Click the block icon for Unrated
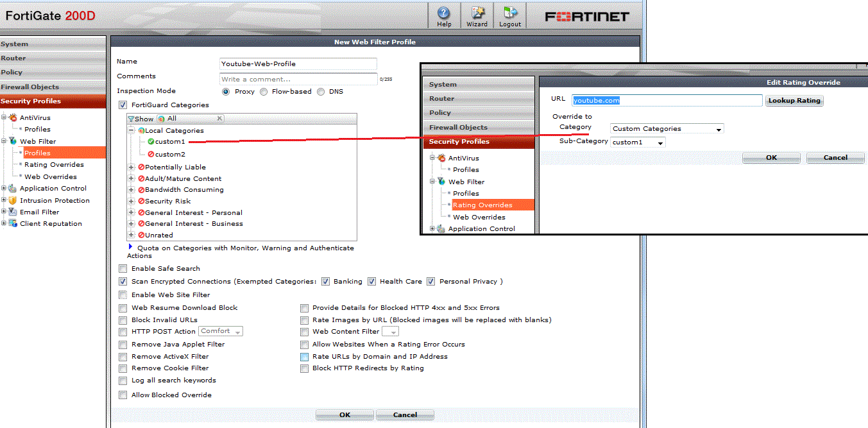The width and height of the screenshot is (868, 428). click(140, 235)
